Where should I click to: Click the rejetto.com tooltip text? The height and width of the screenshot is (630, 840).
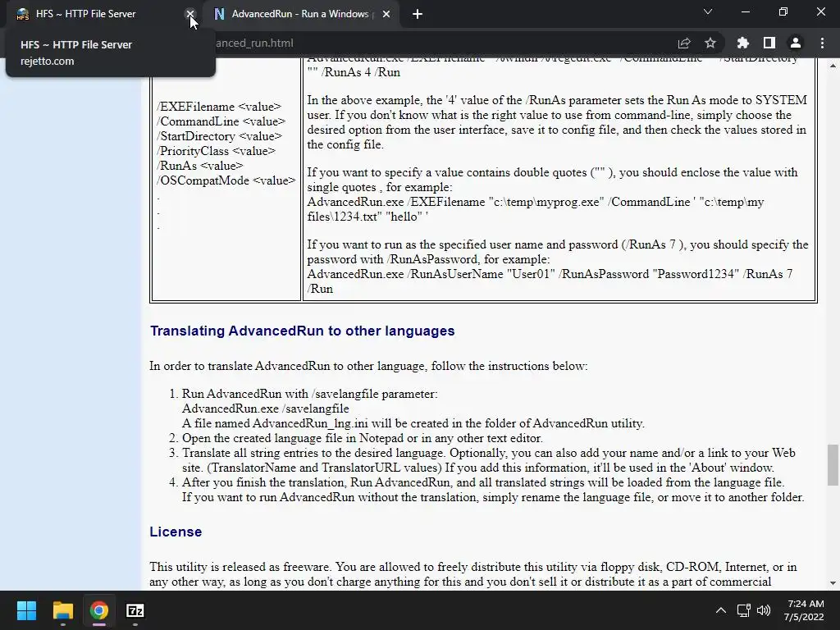47,61
